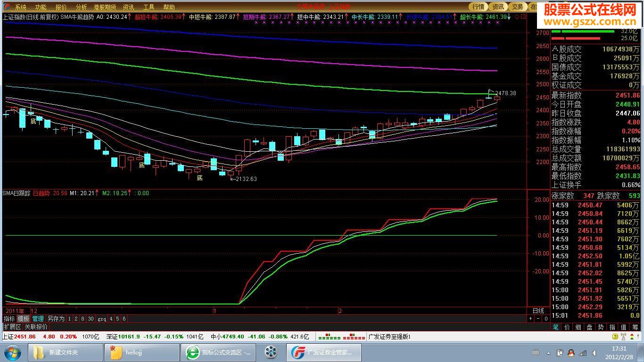Click the small square icon at chart header right
Screen dimensions: 644x362
[523, 16]
